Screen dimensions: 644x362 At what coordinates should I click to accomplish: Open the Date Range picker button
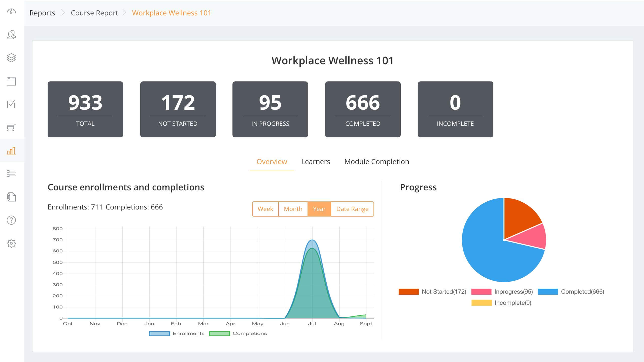[352, 209]
